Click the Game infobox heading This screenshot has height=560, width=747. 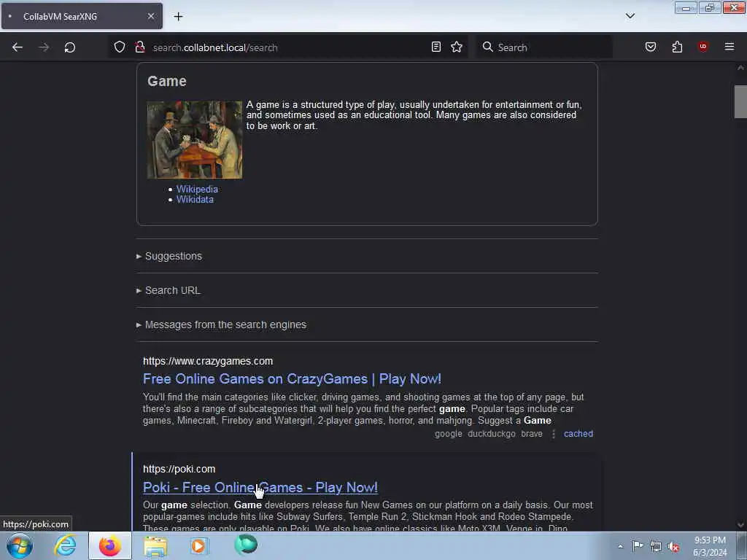(x=167, y=81)
